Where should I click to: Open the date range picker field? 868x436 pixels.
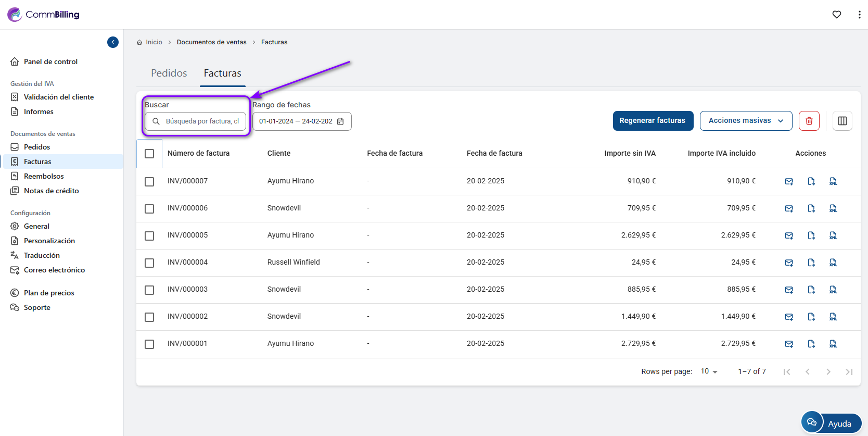(302, 121)
